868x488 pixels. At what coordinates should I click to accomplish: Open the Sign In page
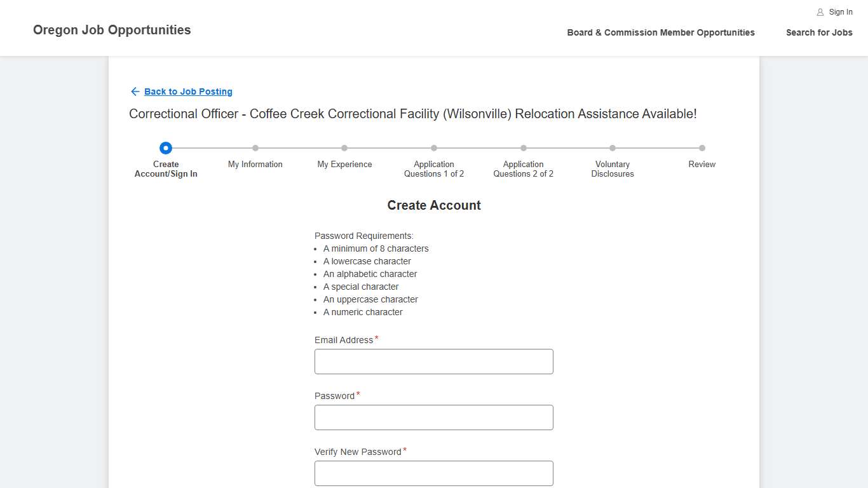point(840,11)
